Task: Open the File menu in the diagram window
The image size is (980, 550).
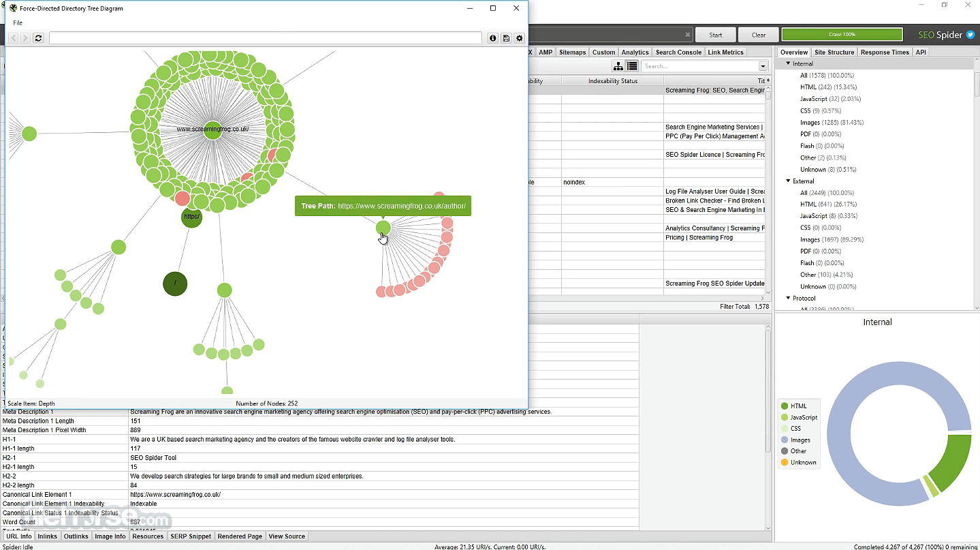Action: tap(18, 23)
